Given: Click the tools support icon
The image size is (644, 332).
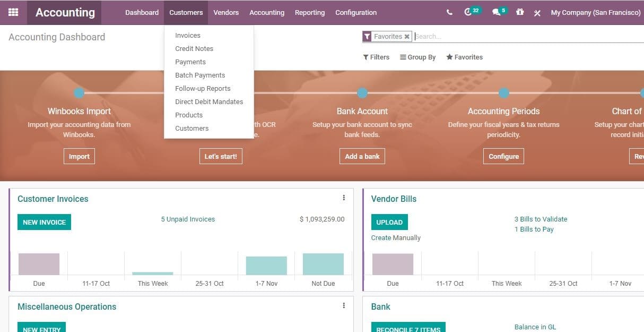Looking at the screenshot, I should point(537,12).
